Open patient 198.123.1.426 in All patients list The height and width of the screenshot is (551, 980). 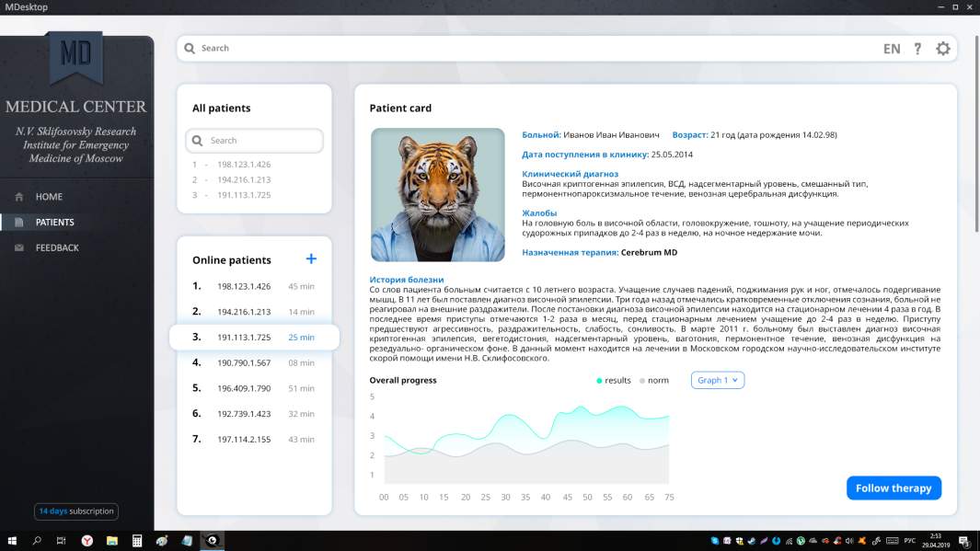point(243,165)
